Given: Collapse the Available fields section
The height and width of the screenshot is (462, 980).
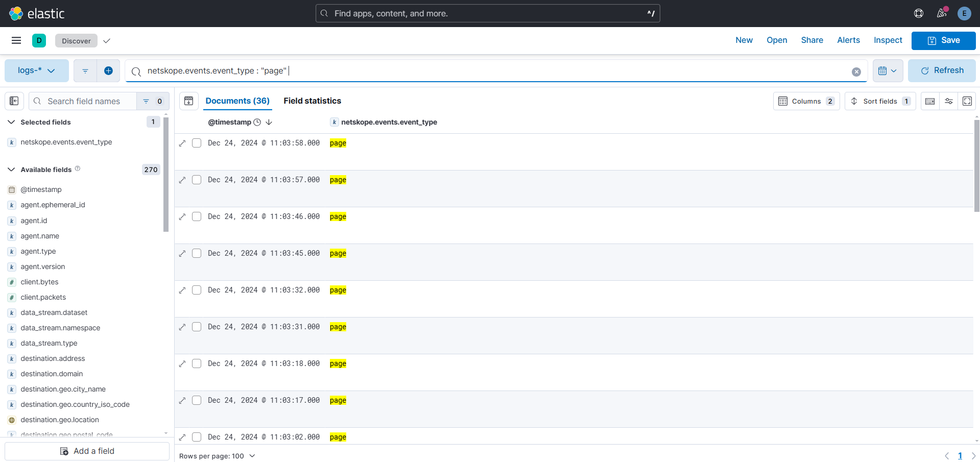Looking at the screenshot, I should (x=11, y=169).
